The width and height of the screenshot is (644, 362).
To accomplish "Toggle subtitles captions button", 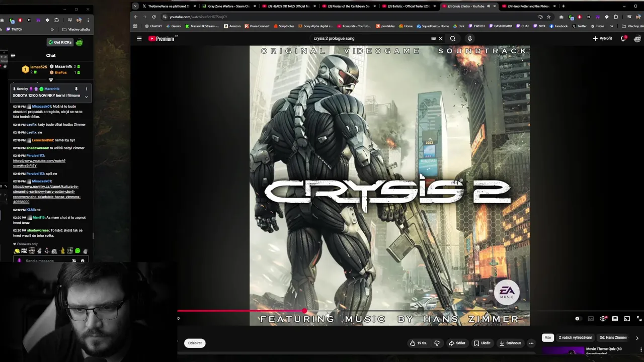I will [591, 318].
